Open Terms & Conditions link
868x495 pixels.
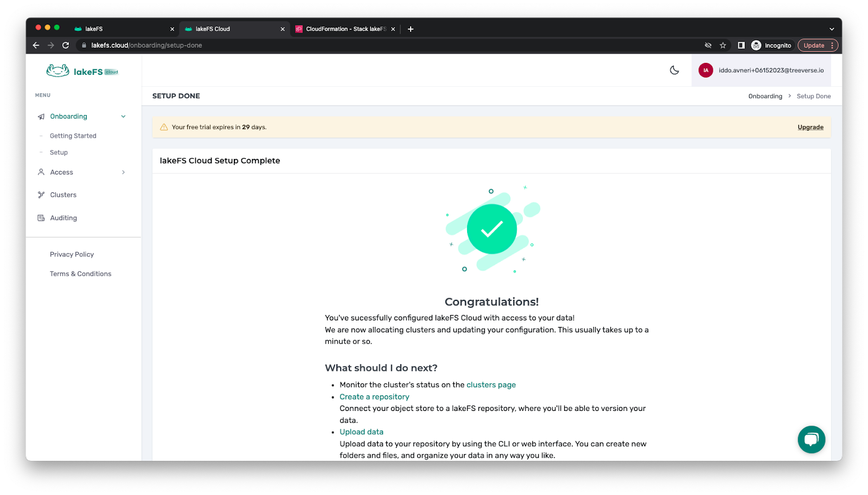coord(80,274)
